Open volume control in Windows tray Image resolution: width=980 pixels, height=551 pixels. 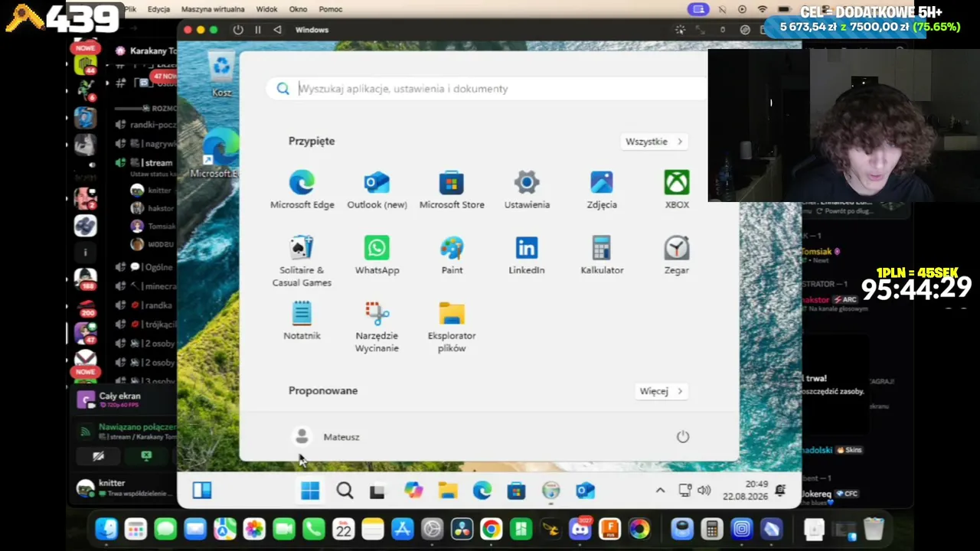click(x=704, y=491)
